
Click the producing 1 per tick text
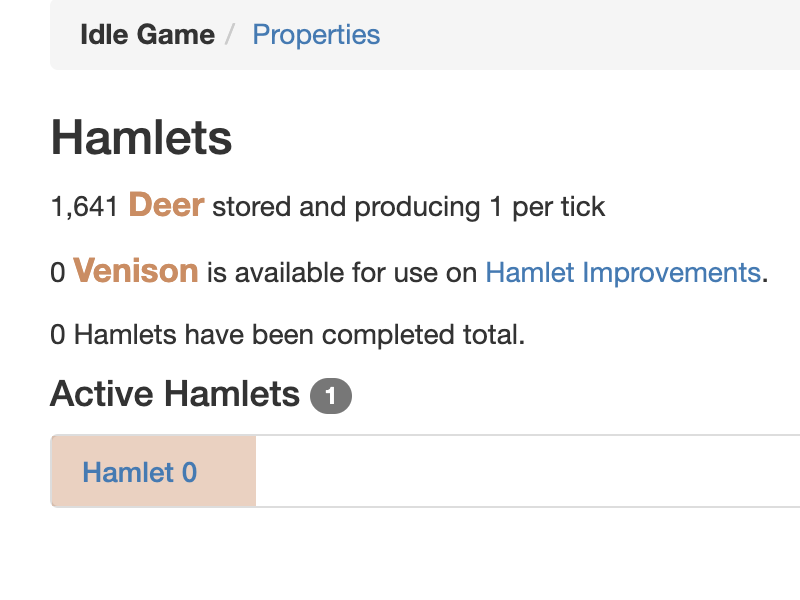(480, 207)
